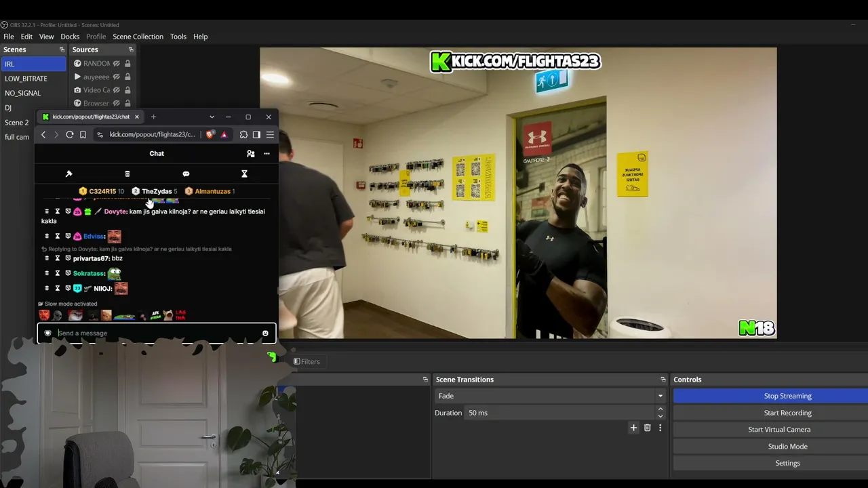Toggle the browser sidebar panel icon
Viewport: 868px width, 488px height.
click(256, 135)
